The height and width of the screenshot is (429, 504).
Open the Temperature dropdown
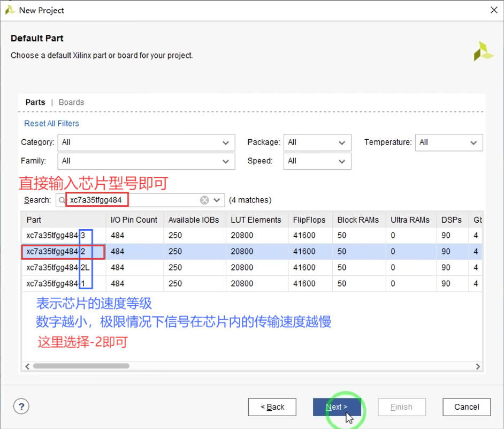[449, 142]
